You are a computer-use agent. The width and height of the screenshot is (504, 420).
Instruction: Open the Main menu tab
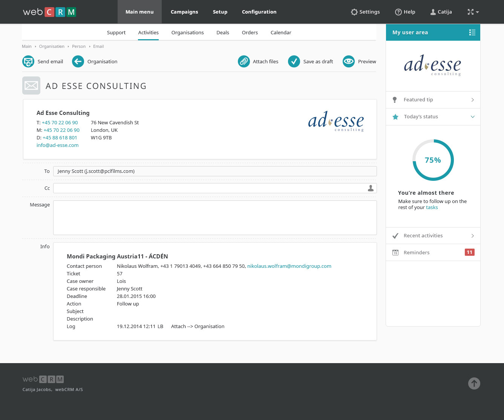pyautogui.click(x=139, y=12)
